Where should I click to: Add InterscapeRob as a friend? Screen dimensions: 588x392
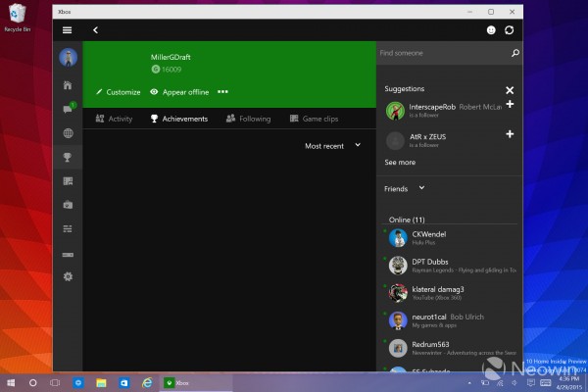(x=510, y=104)
